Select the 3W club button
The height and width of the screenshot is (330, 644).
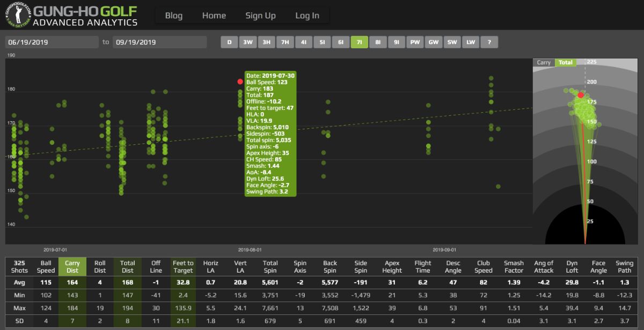[x=247, y=42]
